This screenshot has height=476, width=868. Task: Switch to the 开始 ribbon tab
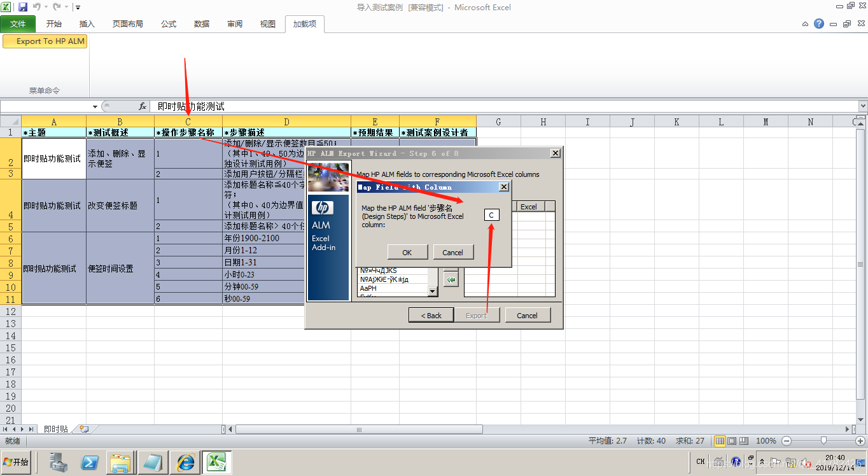(54, 24)
